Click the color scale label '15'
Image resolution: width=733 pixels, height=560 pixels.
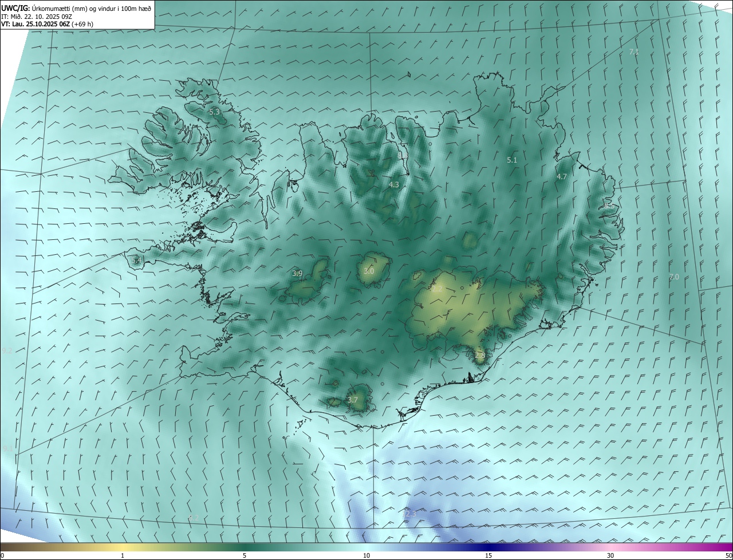pyautogui.click(x=488, y=555)
